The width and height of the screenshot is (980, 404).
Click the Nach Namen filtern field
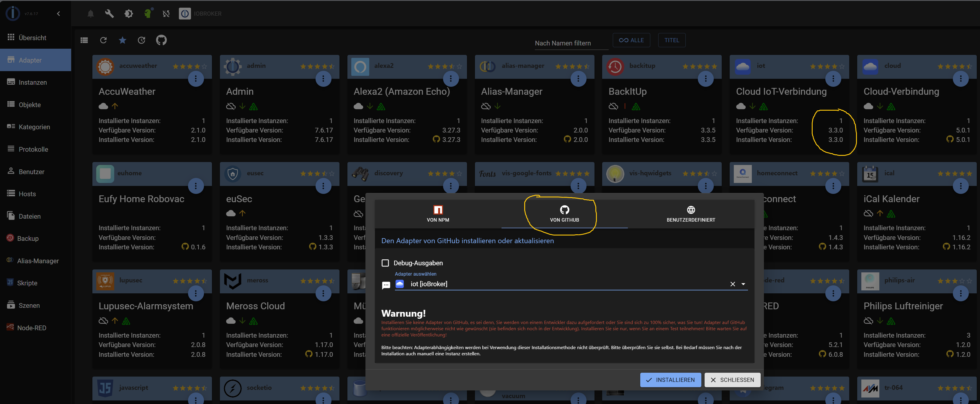[570, 43]
